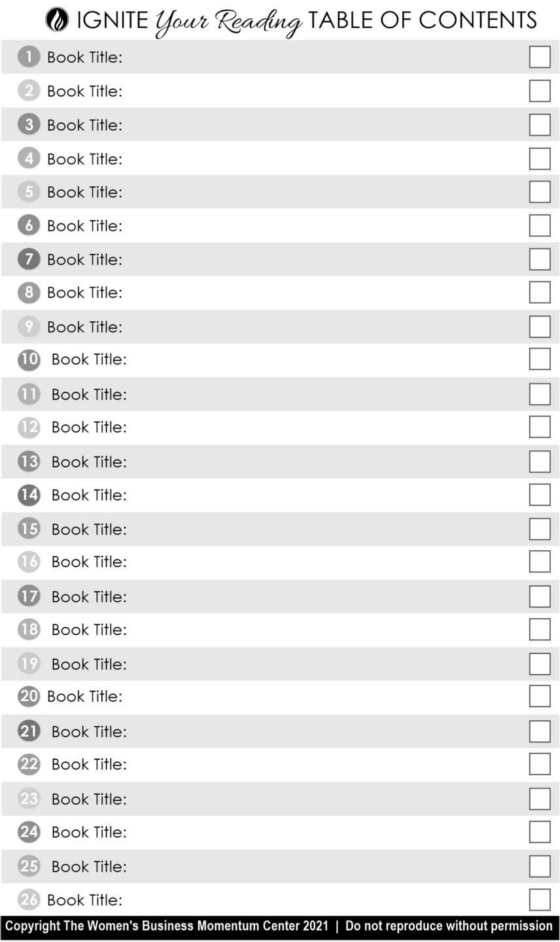The height and width of the screenshot is (942, 560).
Task: Click the copyright notice footer text
Action: tap(279, 926)
